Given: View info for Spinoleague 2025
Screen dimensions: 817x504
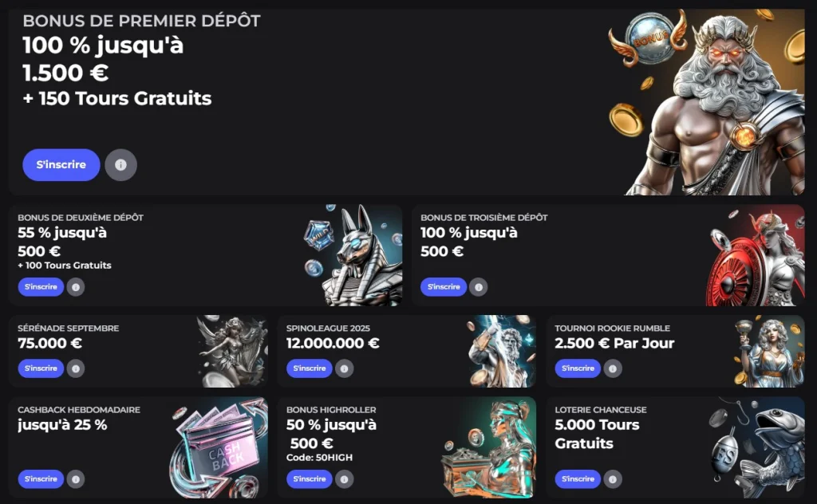Looking at the screenshot, I should pyautogui.click(x=344, y=368).
